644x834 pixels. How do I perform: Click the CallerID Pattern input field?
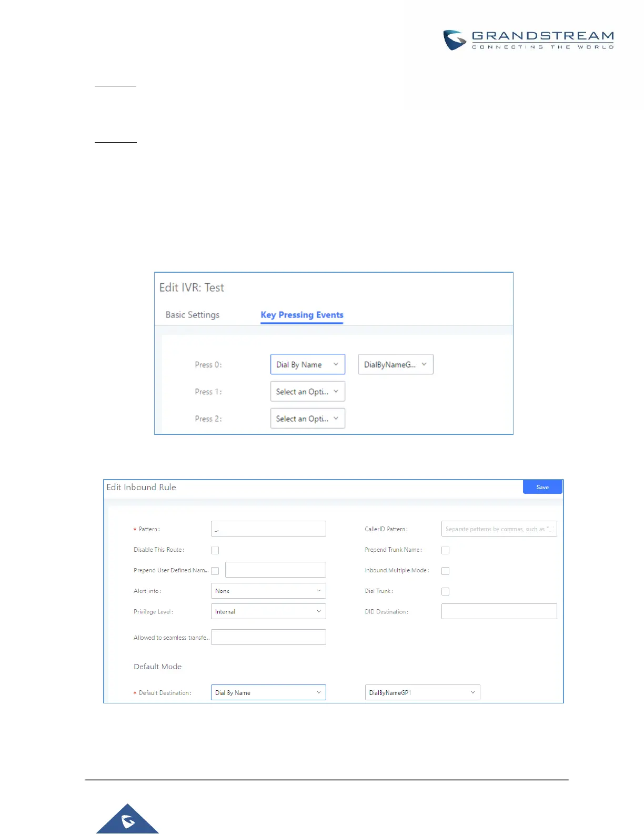pos(499,529)
